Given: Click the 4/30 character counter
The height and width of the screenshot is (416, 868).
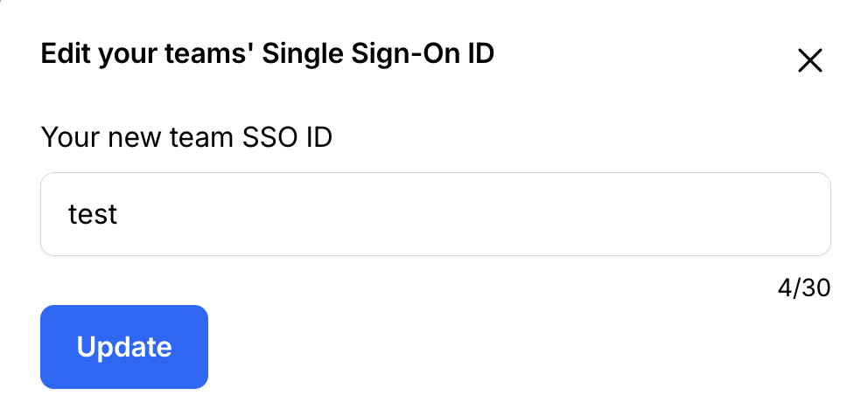Looking at the screenshot, I should coord(803,288).
